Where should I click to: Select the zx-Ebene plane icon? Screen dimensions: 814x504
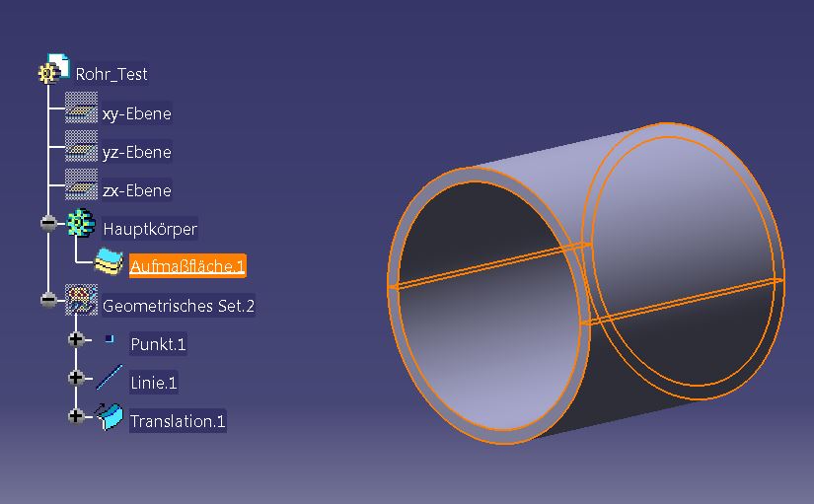pos(81,184)
